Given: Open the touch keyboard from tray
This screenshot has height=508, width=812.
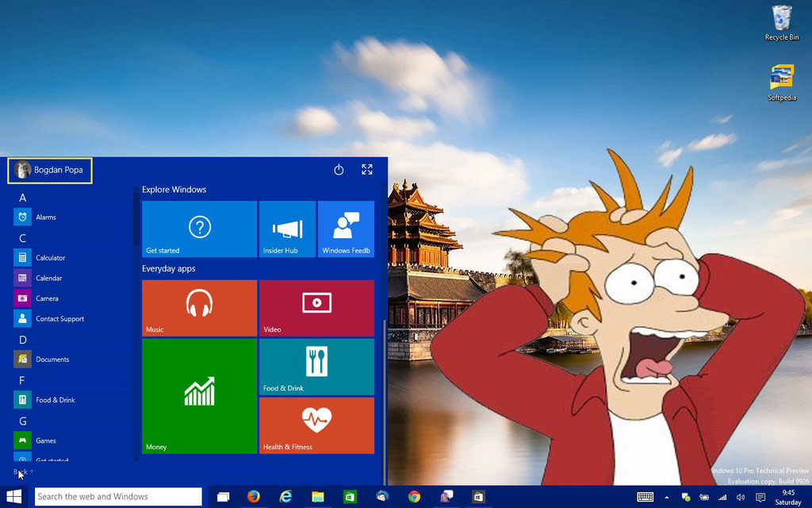Looking at the screenshot, I should click(x=645, y=497).
